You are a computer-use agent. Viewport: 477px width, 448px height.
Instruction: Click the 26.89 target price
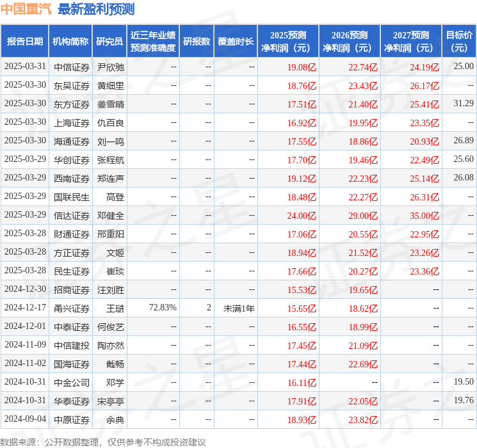pos(464,141)
